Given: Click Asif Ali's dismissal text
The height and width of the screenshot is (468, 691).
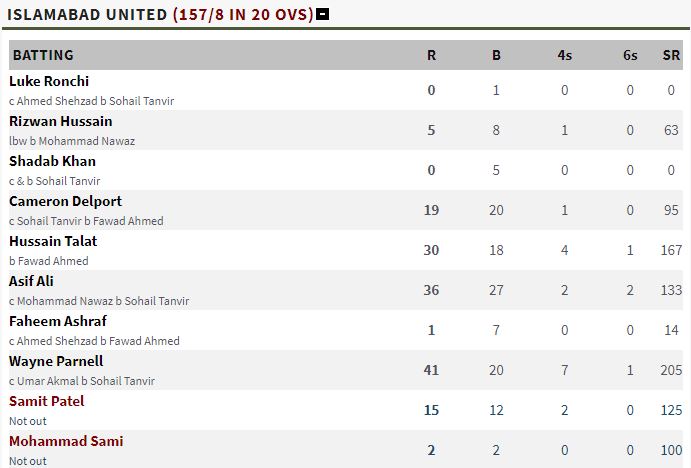Looking at the screenshot, I should [99, 301].
